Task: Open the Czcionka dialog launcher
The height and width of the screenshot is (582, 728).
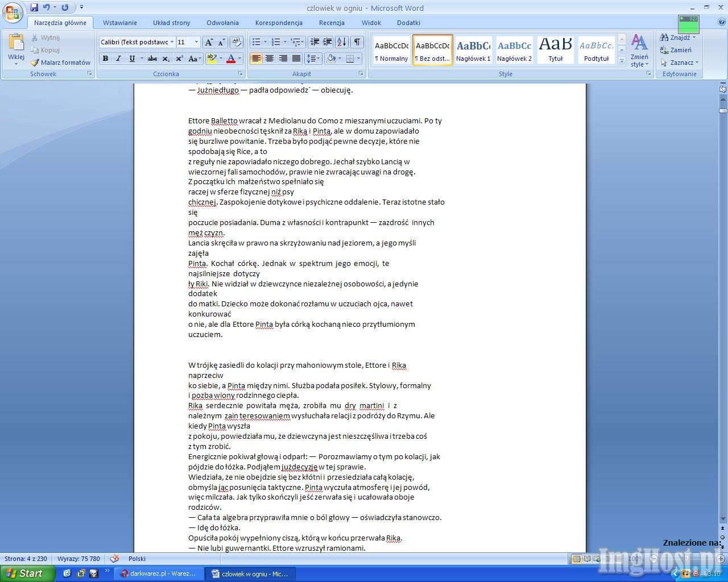Action: tap(240, 74)
